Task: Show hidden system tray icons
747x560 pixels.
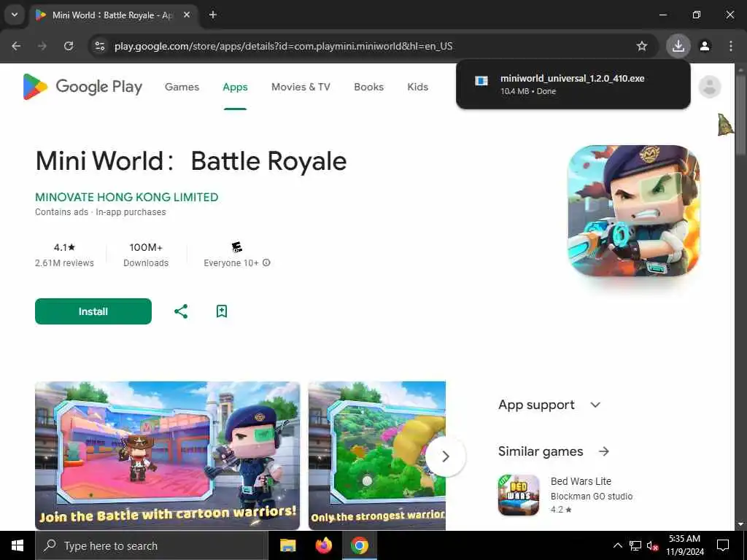Action: 617,545
